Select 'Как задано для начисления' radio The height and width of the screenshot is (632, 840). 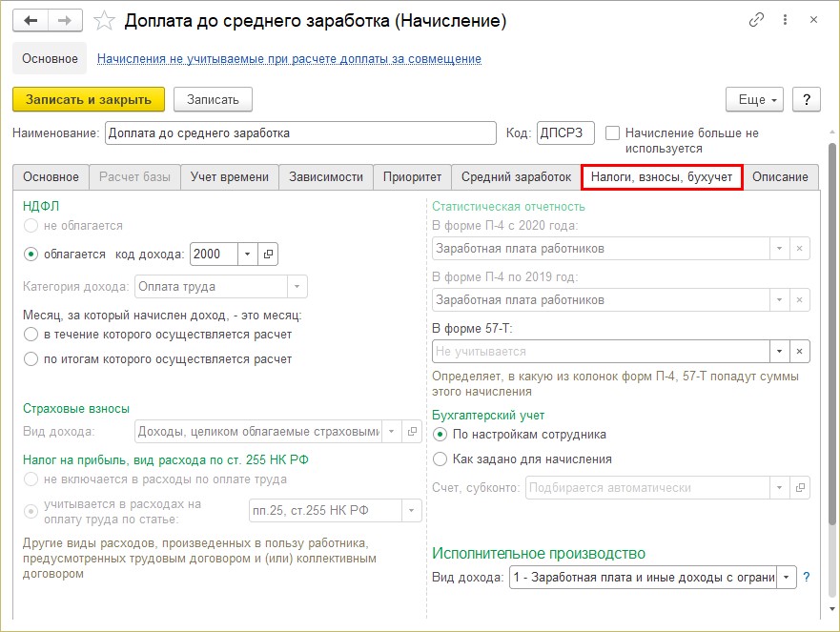(x=440, y=459)
